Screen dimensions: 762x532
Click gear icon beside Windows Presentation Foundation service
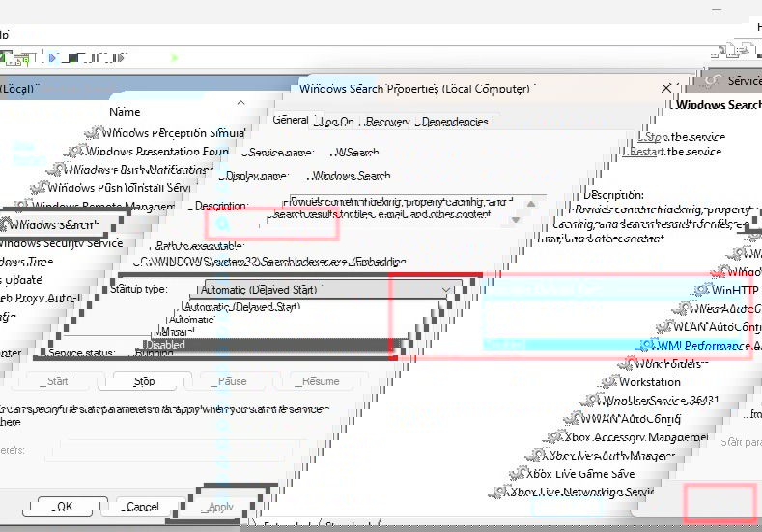coord(75,151)
